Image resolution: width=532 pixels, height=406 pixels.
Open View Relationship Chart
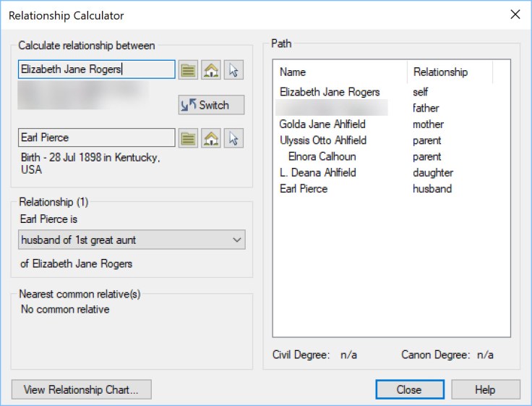[x=81, y=389]
